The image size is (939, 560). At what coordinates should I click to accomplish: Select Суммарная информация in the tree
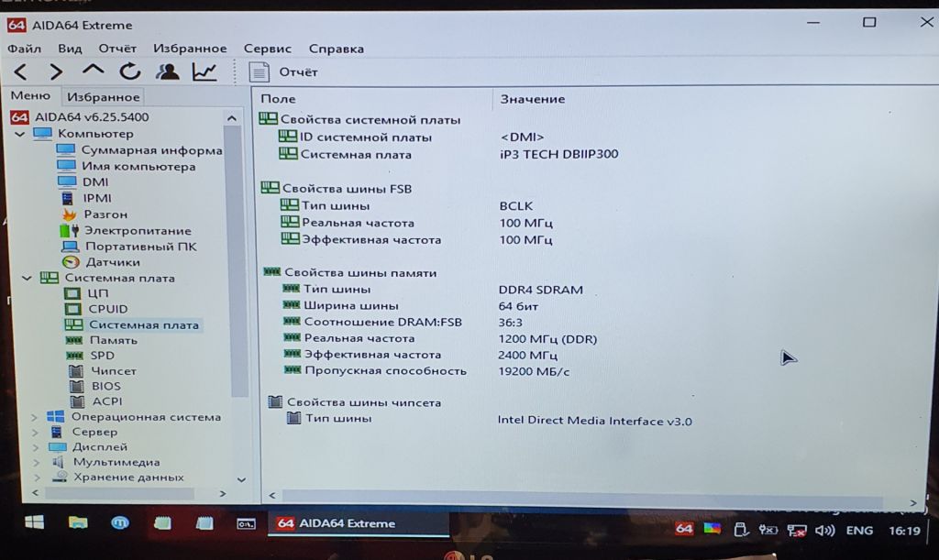[139, 150]
